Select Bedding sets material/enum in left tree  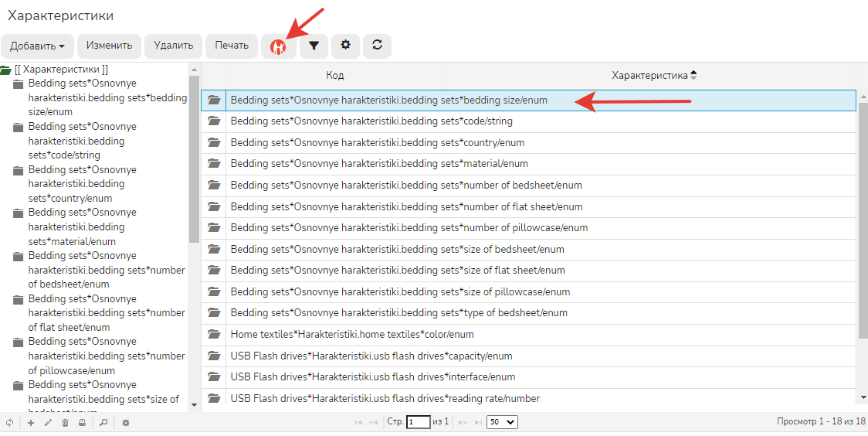[82, 227]
